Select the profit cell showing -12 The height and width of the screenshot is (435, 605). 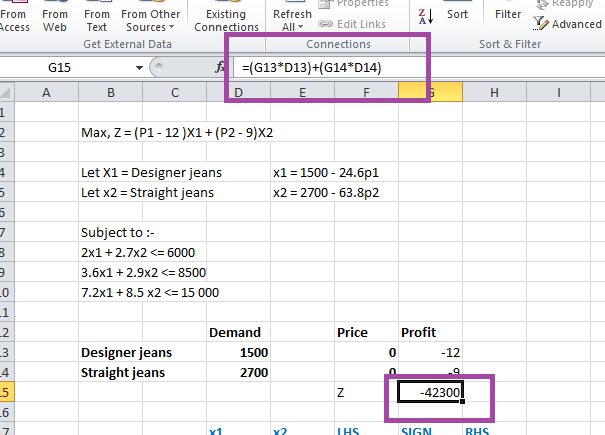[x=431, y=352]
